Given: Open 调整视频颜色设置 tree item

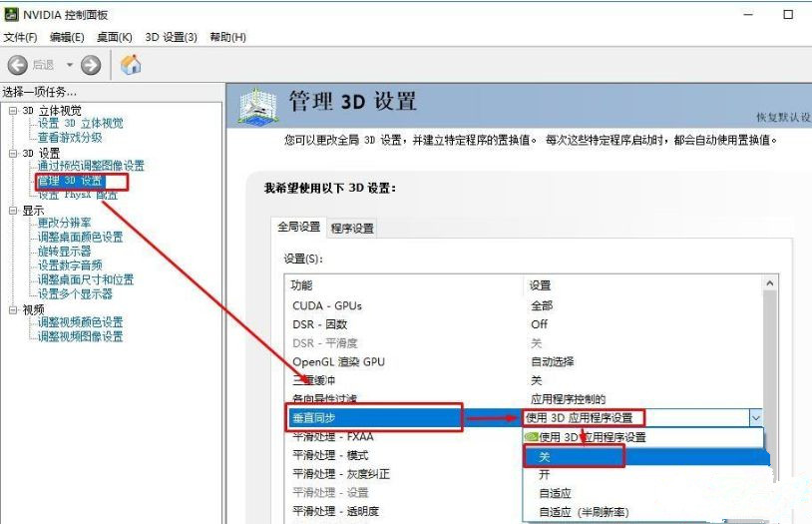Looking at the screenshot, I should 80,322.
